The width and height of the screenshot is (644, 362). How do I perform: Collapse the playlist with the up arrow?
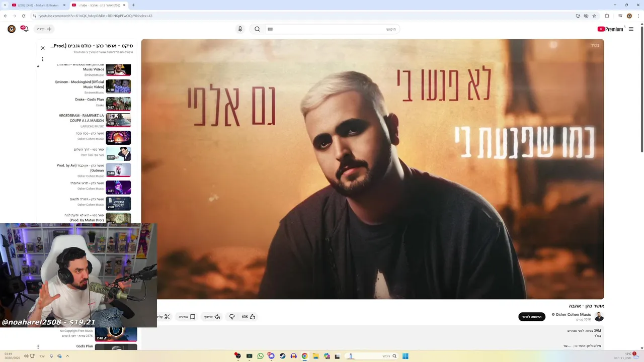38,66
